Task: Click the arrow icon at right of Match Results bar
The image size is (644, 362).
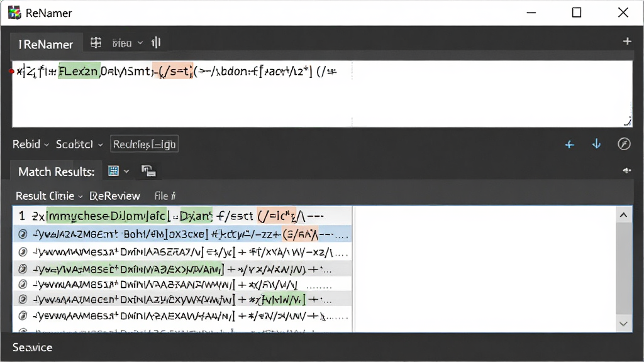Action: click(x=627, y=170)
